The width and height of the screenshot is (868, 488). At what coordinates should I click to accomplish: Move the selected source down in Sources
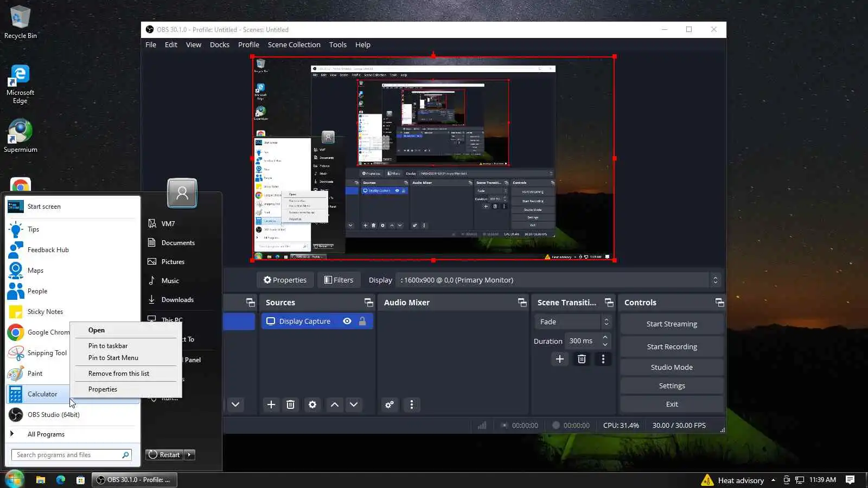point(354,404)
